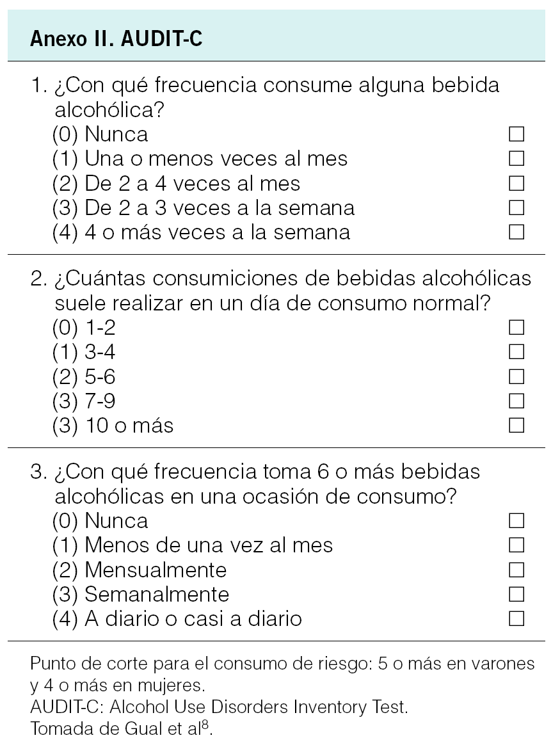Screen dimensions: 560x754
Task: Tick 'A diario o casi a diario' box
Action: (516, 619)
